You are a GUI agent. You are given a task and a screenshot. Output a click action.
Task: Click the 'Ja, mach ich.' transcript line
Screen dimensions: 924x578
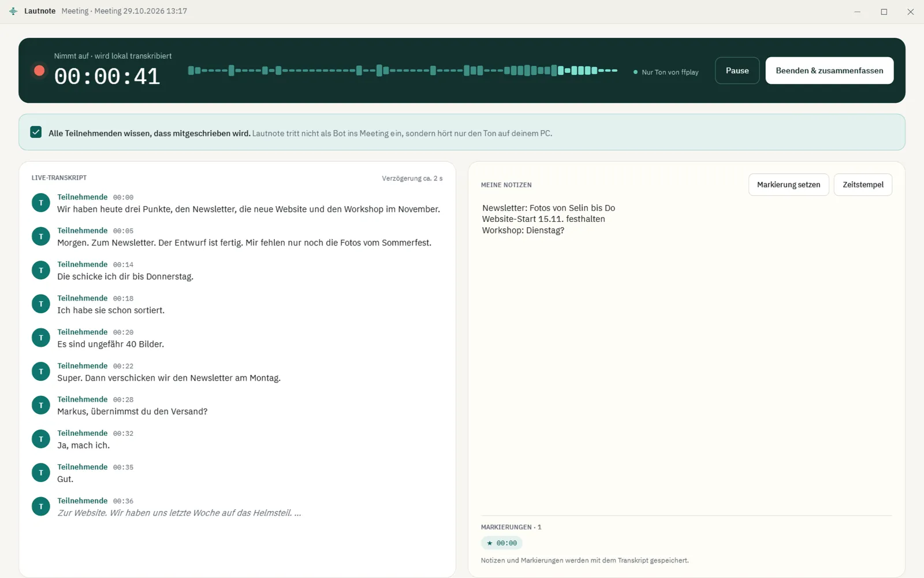pyautogui.click(x=83, y=445)
